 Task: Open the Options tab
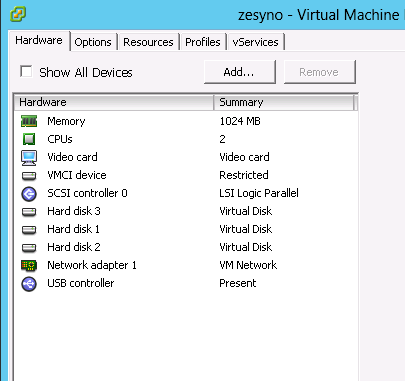click(x=93, y=42)
